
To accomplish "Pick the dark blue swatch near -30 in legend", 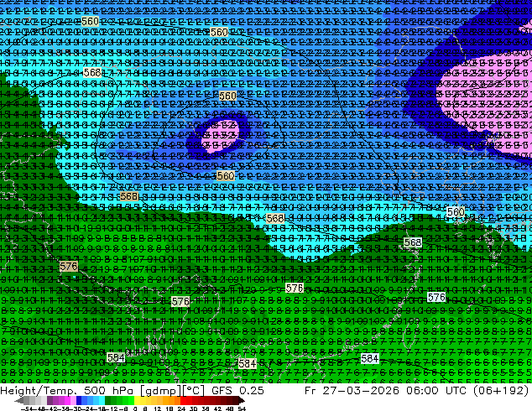I will (x=79, y=400).
